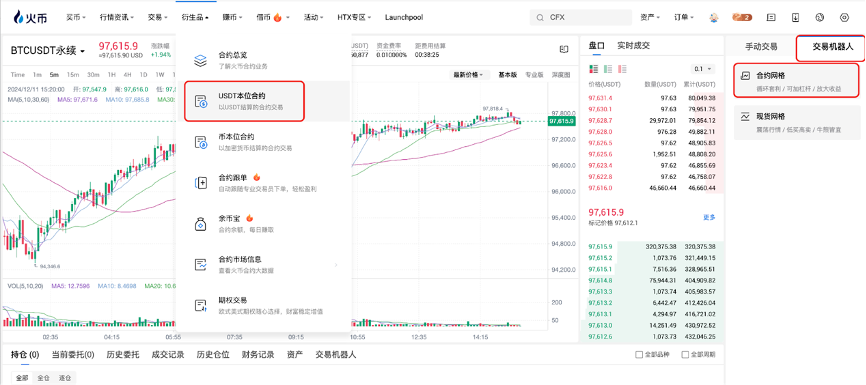The width and height of the screenshot is (866, 385).
Task: Open the language globe icon
Action: (x=820, y=17)
